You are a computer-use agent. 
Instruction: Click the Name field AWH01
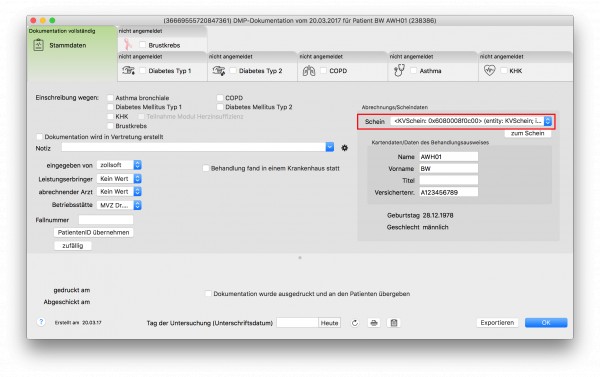[x=448, y=157]
